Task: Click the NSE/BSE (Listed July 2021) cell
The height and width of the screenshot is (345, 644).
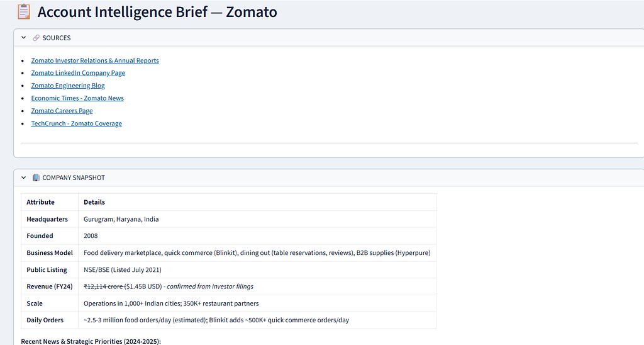Action: 257,269
